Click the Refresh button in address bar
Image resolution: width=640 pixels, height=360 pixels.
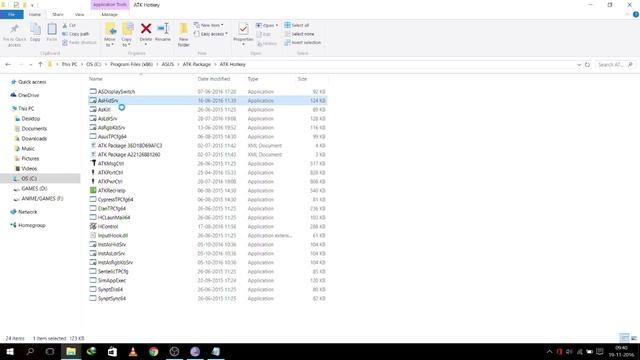pos(587,64)
